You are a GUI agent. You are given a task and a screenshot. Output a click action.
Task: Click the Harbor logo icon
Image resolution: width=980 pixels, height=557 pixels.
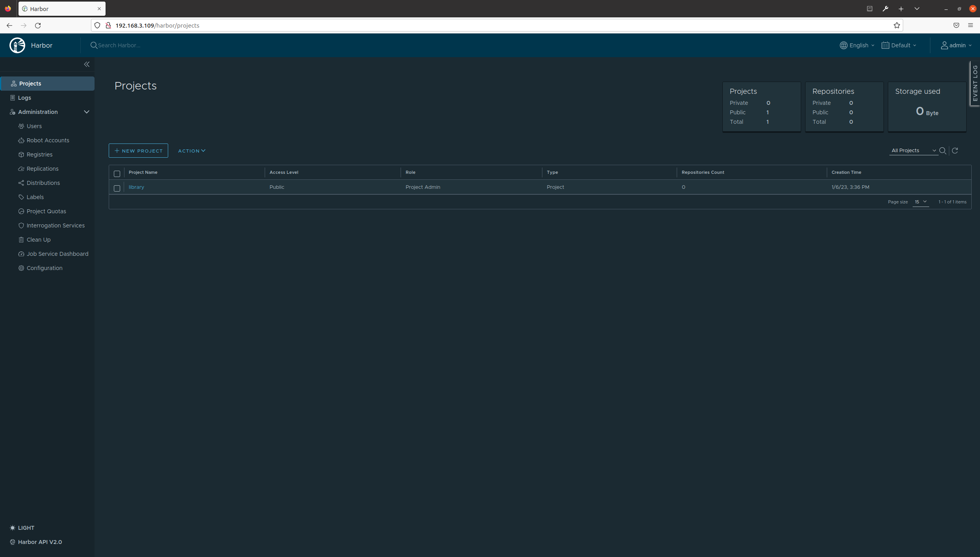pos(17,45)
